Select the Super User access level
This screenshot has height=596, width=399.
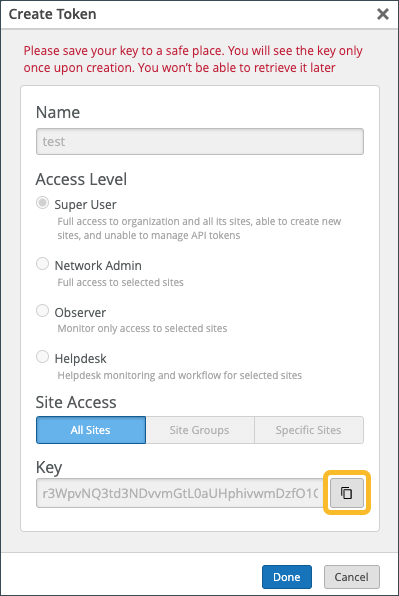click(43, 203)
